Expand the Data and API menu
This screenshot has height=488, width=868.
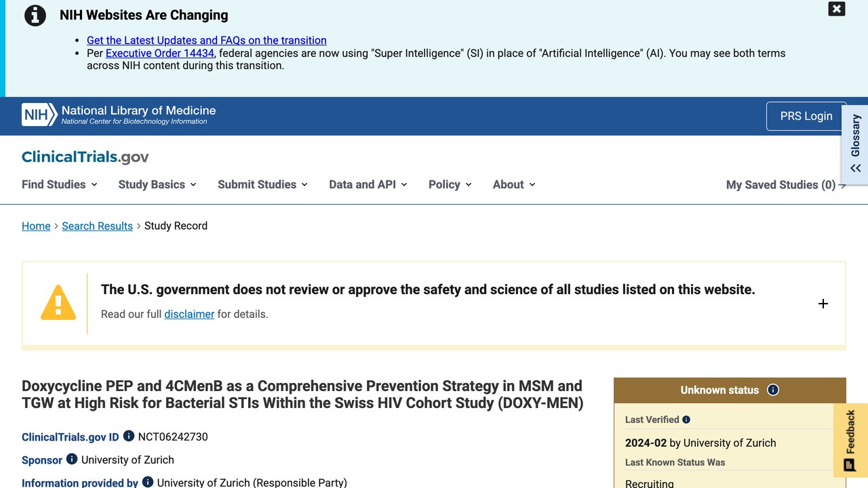[x=368, y=184]
